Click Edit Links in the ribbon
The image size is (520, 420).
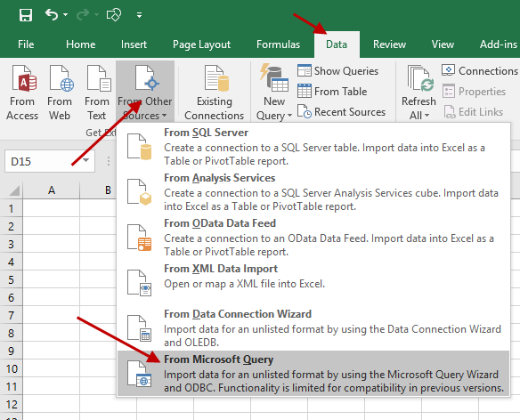pos(474,112)
